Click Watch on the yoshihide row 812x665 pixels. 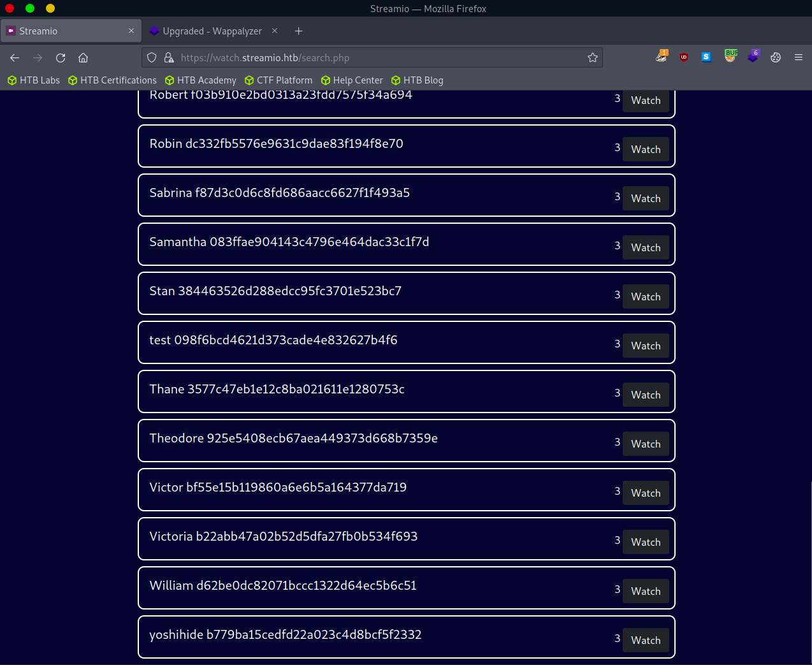pos(646,640)
